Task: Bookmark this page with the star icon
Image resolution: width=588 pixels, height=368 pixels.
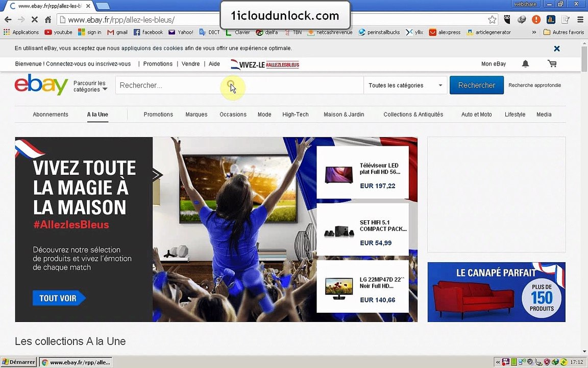Action: point(493,19)
